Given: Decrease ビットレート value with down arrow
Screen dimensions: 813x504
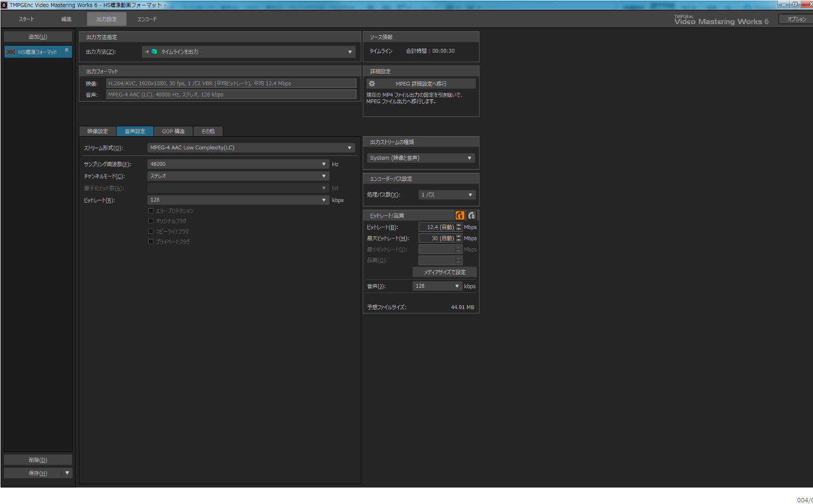Looking at the screenshot, I should (459, 229).
